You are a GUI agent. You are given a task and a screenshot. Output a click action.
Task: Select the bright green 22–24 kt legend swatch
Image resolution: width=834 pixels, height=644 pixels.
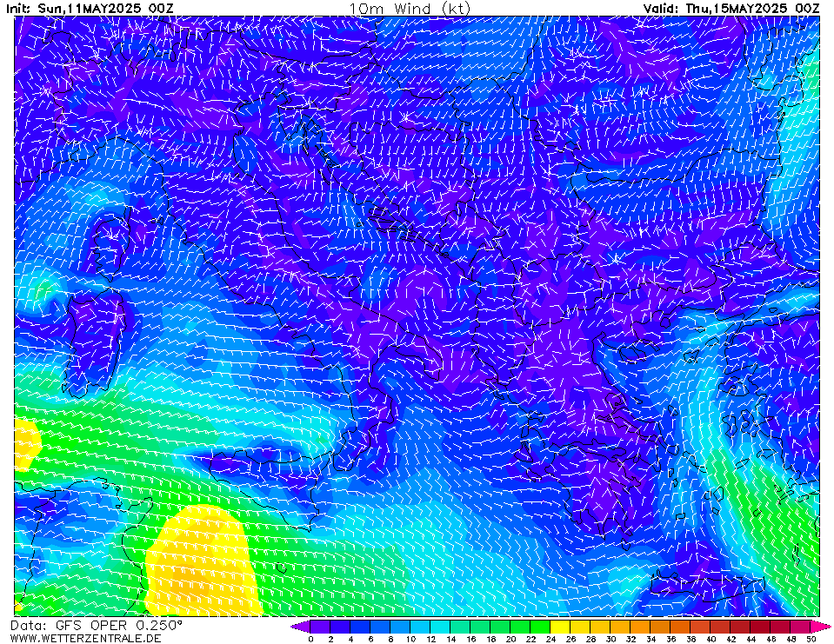point(540,627)
